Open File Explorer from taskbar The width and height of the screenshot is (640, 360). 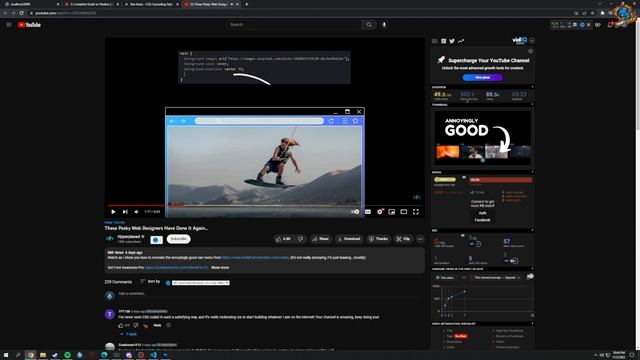coord(43,355)
